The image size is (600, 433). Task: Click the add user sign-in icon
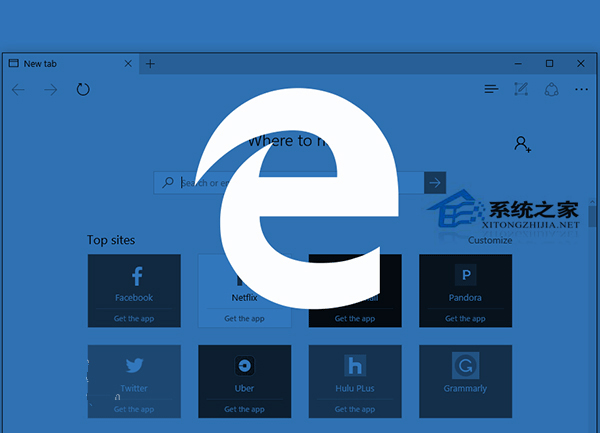click(x=523, y=145)
